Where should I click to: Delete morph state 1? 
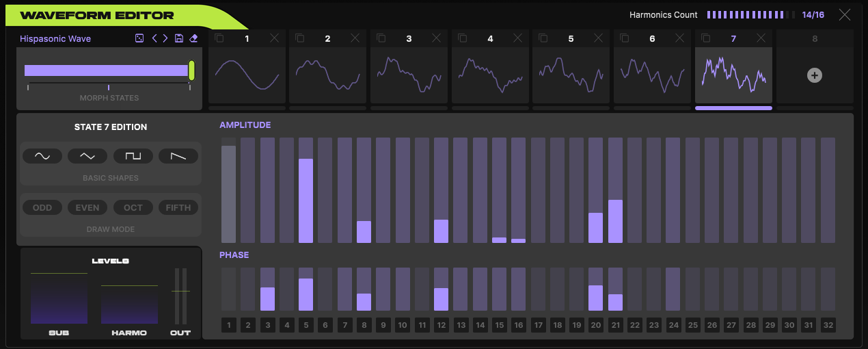point(274,38)
